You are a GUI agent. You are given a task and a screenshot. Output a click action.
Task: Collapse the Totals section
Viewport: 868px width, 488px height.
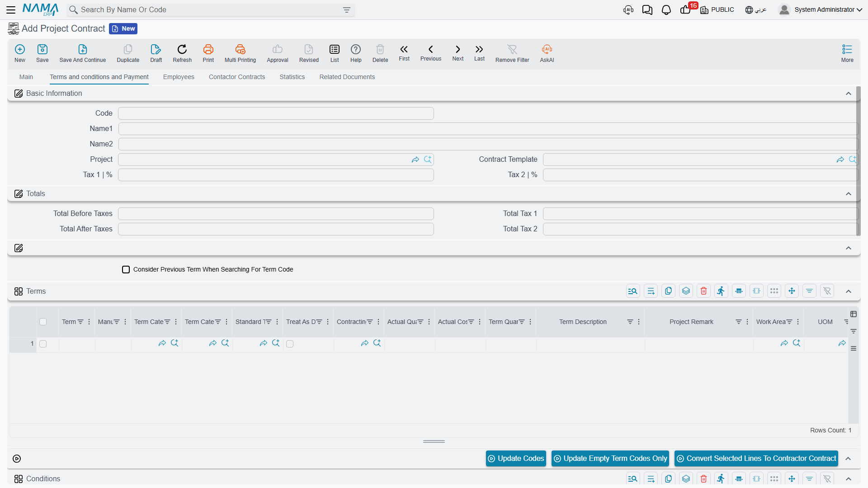tap(849, 194)
